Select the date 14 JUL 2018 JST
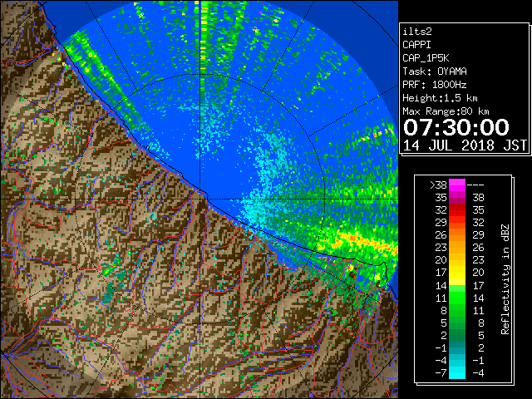Screen dimensions: 532x399 coord(465,145)
